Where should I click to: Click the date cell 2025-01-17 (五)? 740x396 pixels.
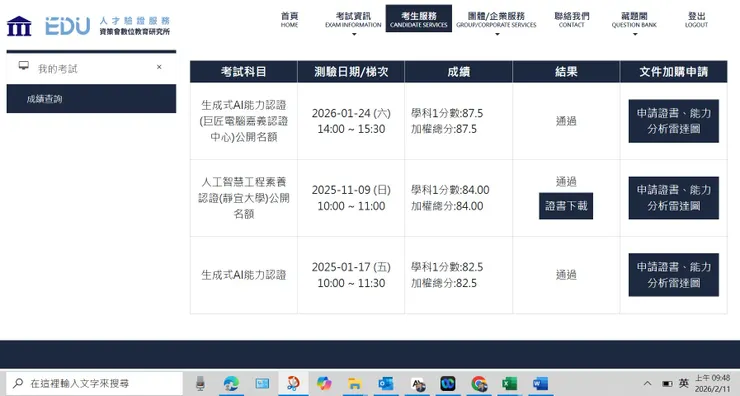(351, 275)
